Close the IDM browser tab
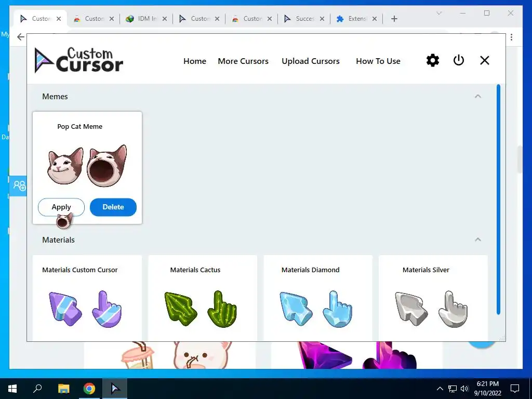The width and height of the screenshot is (532, 399). pyautogui.click(x=165, y=19)
